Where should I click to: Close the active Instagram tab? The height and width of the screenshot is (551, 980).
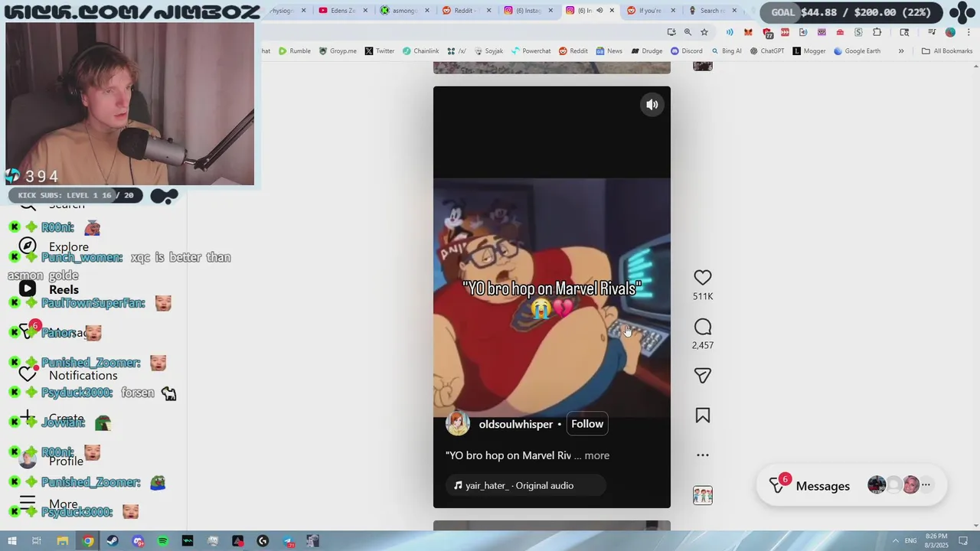point(612,11)
